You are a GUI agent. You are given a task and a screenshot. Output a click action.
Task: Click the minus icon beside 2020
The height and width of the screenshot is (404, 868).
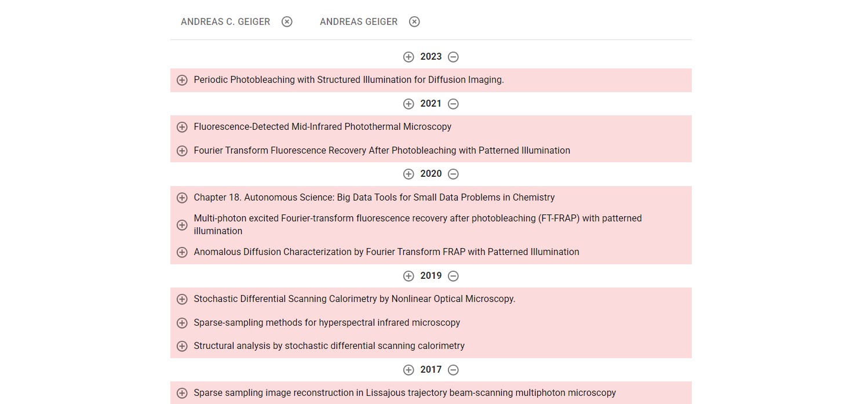coord(454,174)
